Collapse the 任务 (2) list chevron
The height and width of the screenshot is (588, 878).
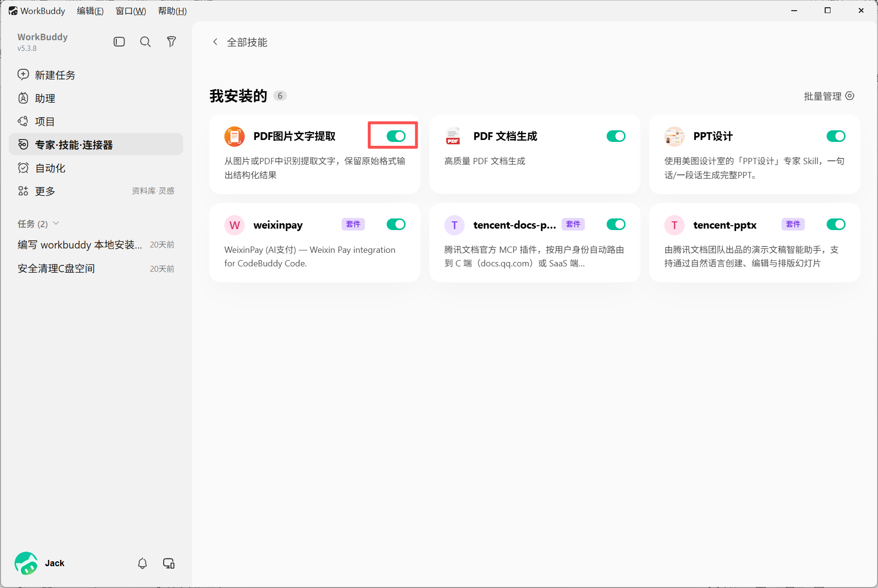coord(56,223)
